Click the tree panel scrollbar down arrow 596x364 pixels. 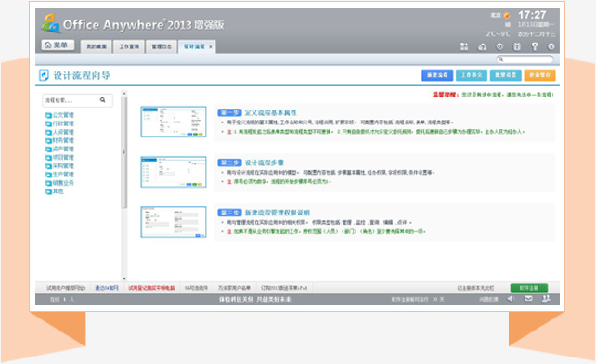[124, 278]
